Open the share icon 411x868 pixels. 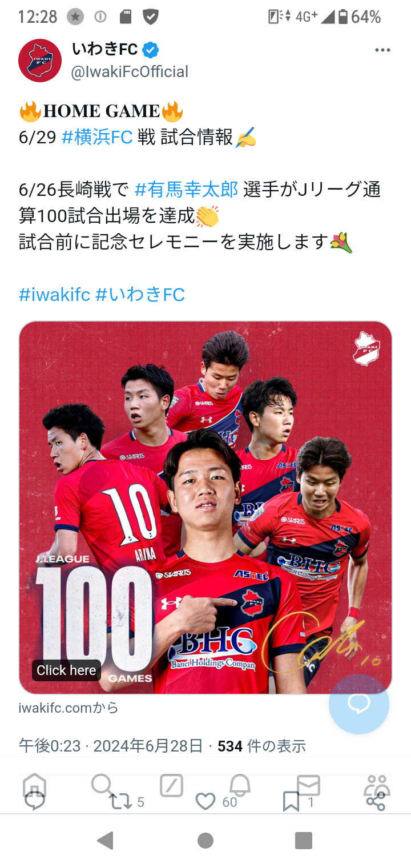coord(376,802)
